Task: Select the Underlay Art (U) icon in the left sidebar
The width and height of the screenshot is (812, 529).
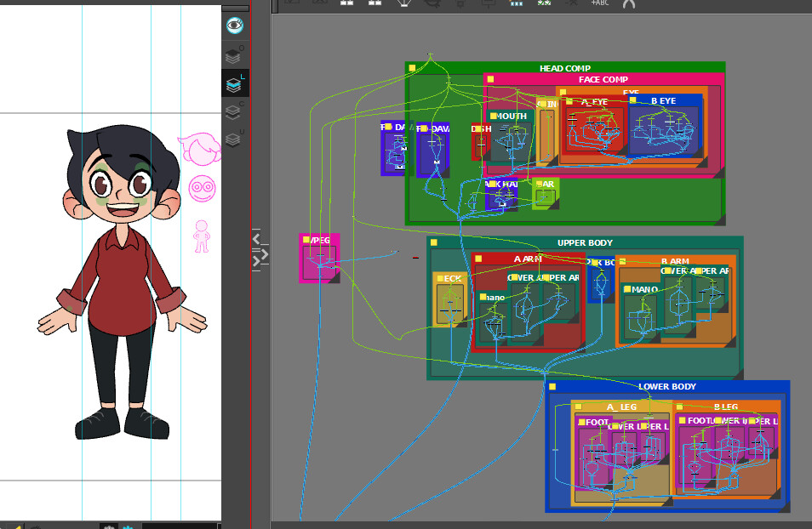Action: (232, 137)
